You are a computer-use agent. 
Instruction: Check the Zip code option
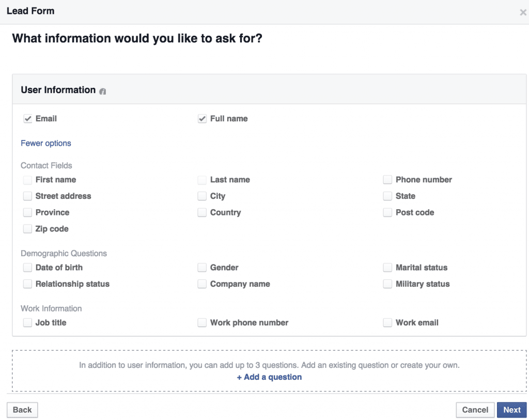pyautogui.click(x=28, y=229)
